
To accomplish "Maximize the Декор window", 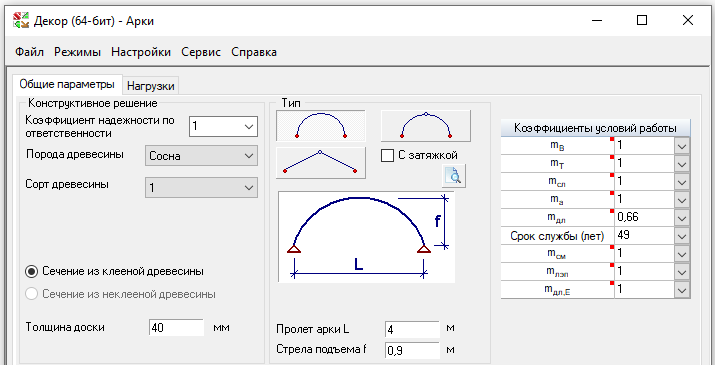I will 642,21.
